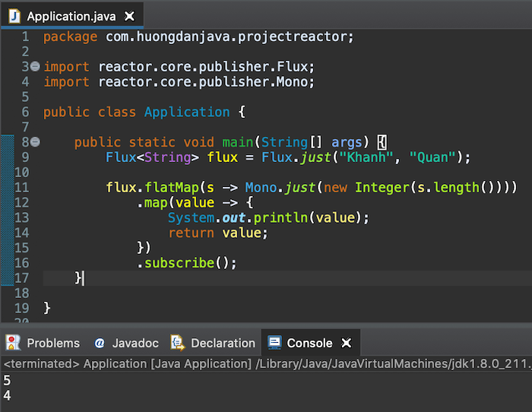Click line number 1 in the gutter
Image resolution: width=532 pixels, height=412 pixels.
click(x=25, y=36)
